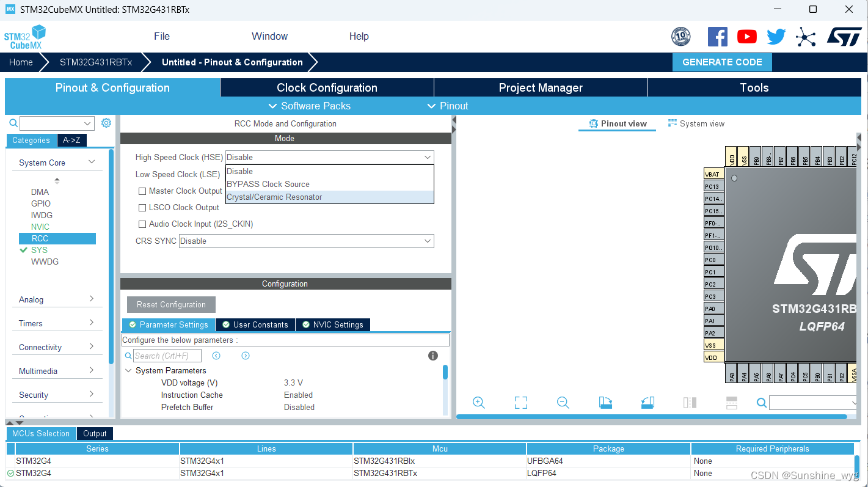Viewport: 868px width, 487px height.
Task: Go to Home breadcrumb
Action: [x=21, y=62]
